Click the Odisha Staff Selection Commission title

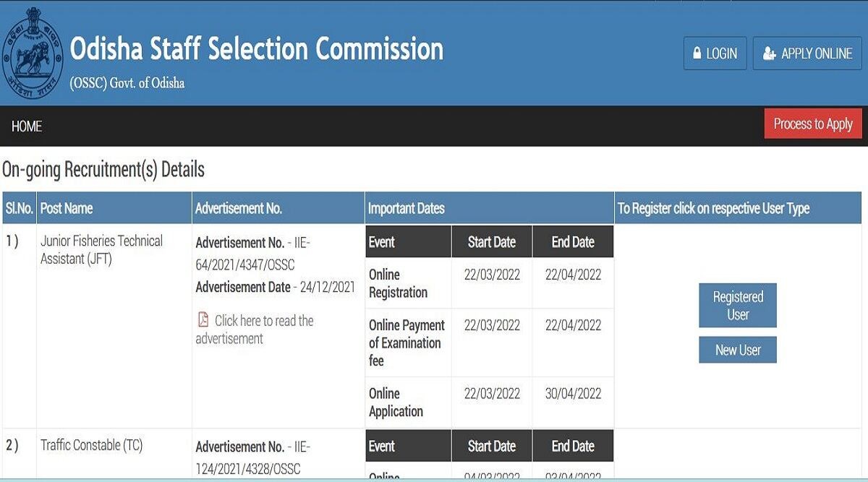tap(257, 49)
